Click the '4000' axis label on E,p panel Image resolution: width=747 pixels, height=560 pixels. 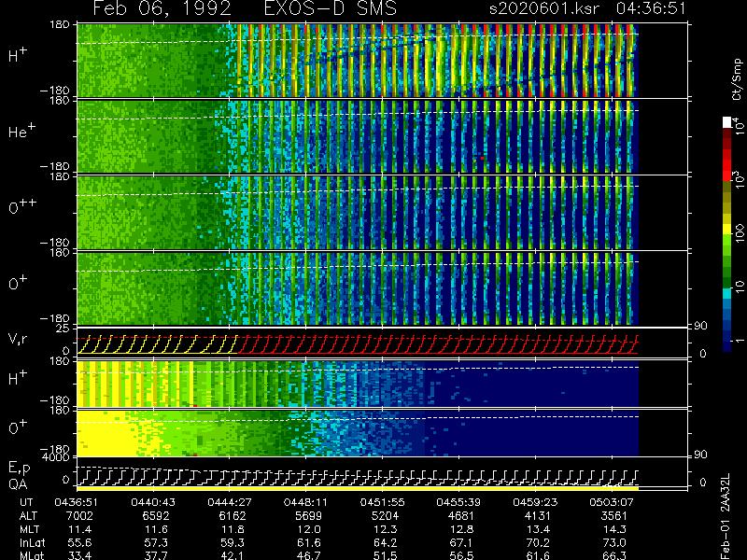[x=58, y=457]
